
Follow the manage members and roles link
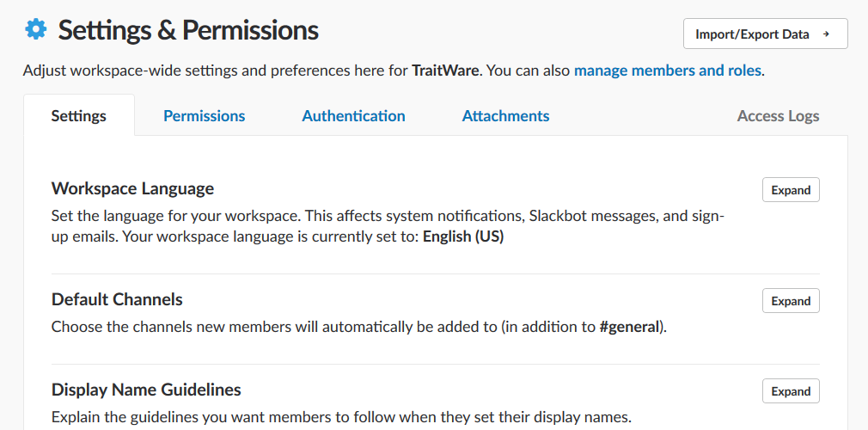[667, 71]
